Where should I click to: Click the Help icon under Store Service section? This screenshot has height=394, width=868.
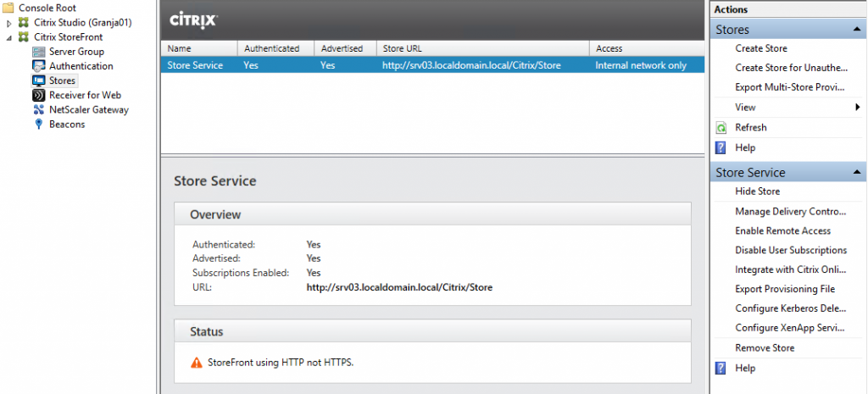tap(721, 369)
